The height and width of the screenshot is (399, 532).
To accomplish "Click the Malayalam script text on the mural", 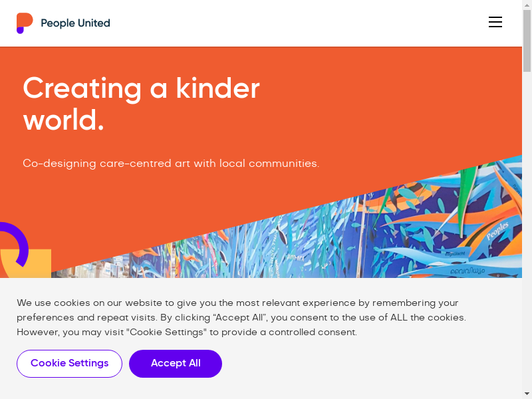I will click(467, 271).
